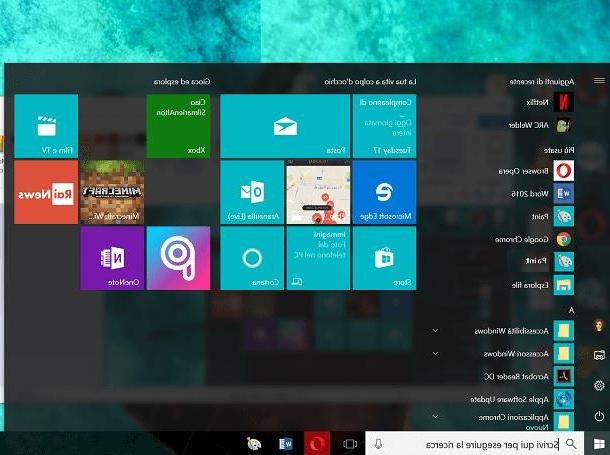Open the pictures shortcut in the Start rail
This screenshot has height=455, width=610.
point(599,355)
